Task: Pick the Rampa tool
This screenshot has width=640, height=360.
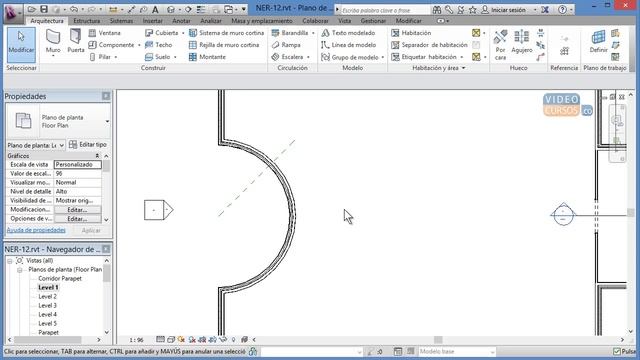Action: (286, 45)
